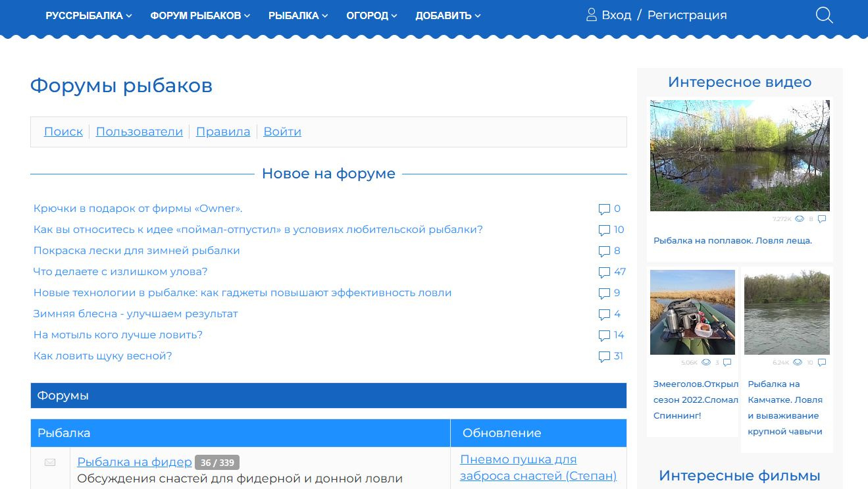Open video title Рыбалка на Камчатке
Viewport: 868px width, 489px height.
click(x=785, y=408)
